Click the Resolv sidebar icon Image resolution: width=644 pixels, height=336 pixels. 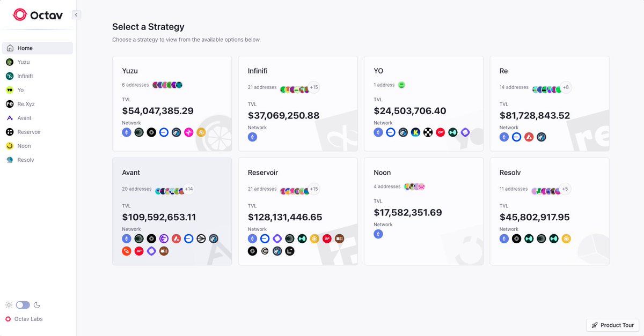tap(10, 160)
